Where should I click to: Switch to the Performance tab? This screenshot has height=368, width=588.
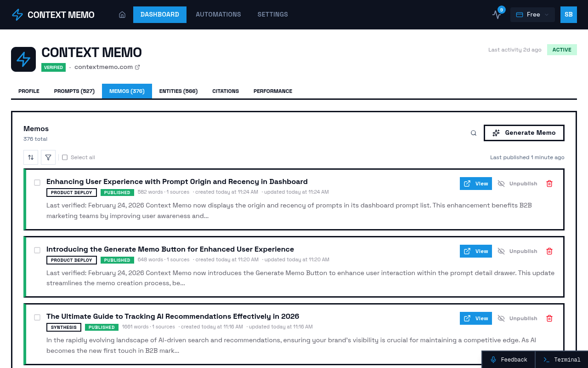point(273,91)
